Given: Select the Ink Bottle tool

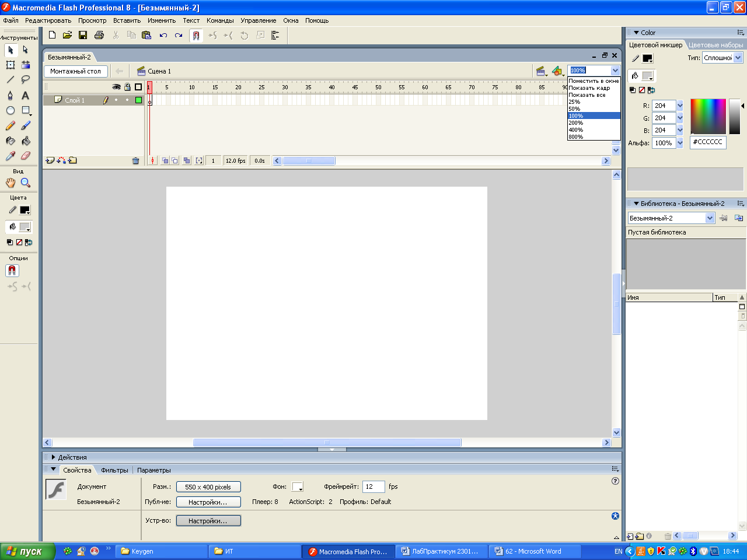Looking at the screenshot, I should (x=11, y=141).
